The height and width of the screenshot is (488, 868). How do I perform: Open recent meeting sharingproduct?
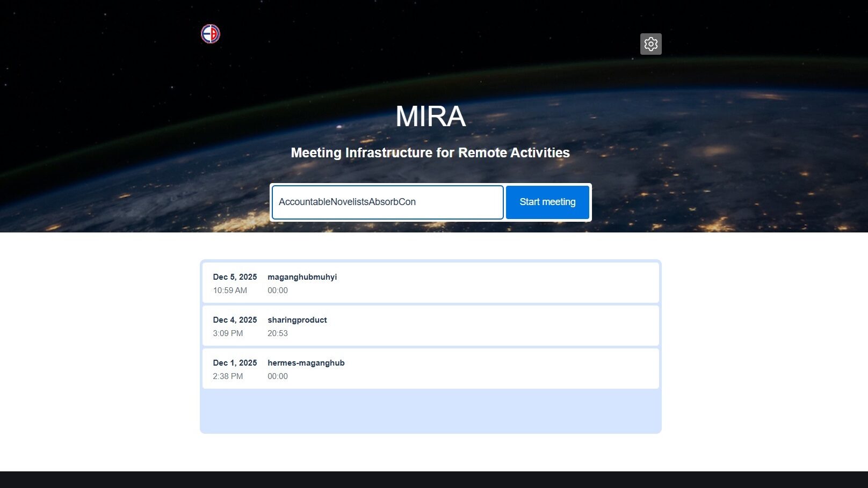pos(297,320)
